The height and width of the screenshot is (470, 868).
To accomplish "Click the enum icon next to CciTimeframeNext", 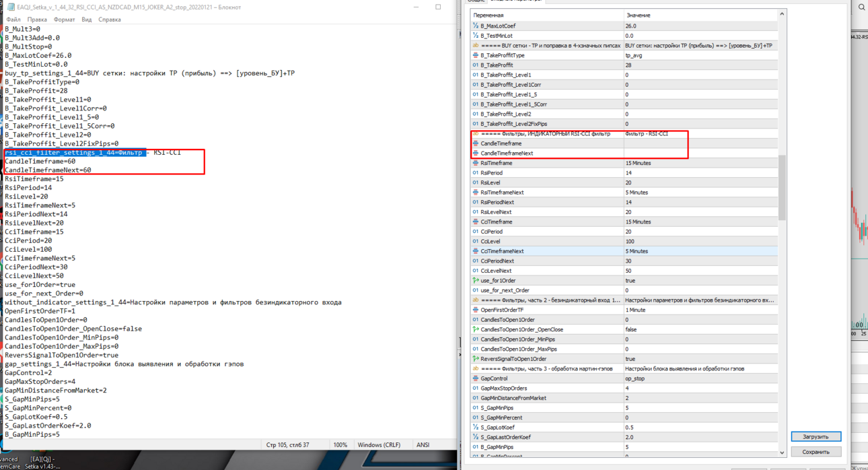I will 476,251.
